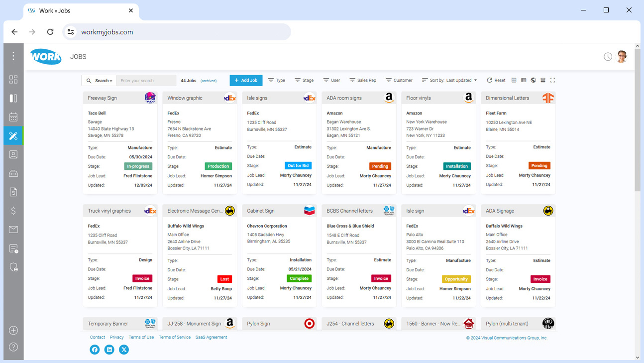The width and height of the screenshot is (644, 363).
Task: Close the Work » Jobs browser tab
Action: click(x=131, y=10)
